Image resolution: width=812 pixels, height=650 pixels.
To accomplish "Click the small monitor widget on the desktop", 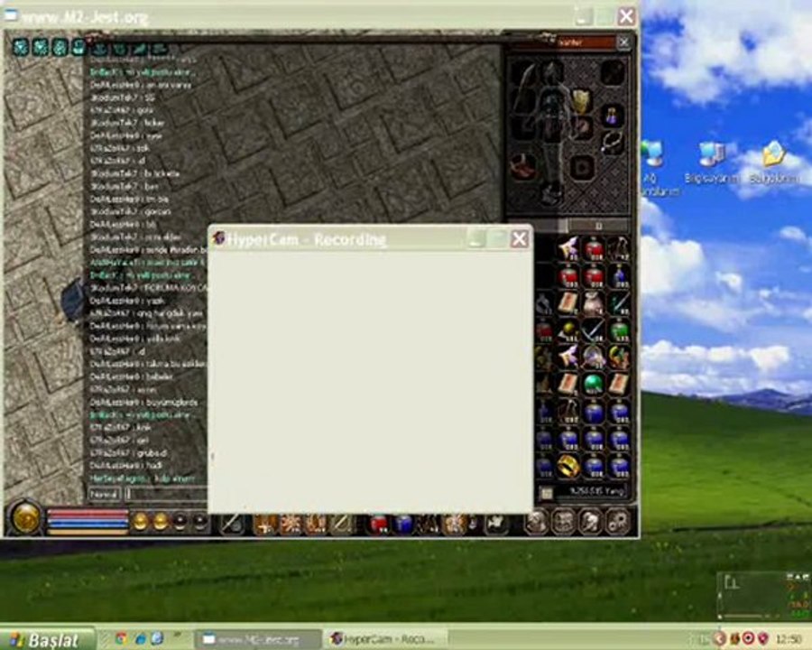I will pyautogui.click(x=764, y=596).
